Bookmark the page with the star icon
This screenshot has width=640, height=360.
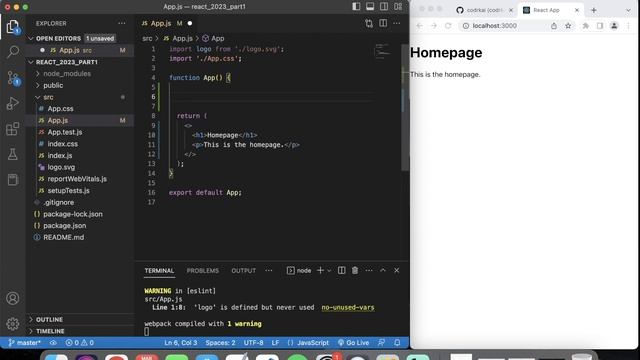pos(568,26)
